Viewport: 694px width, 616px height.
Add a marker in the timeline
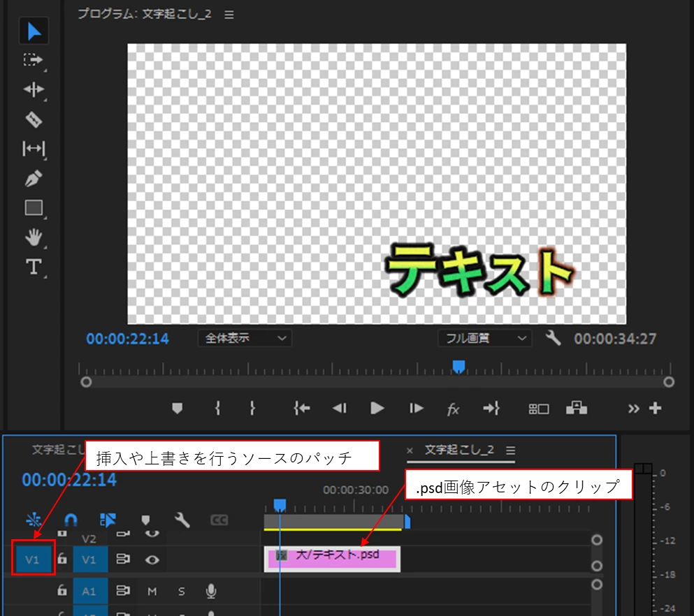tap(145, 520)
